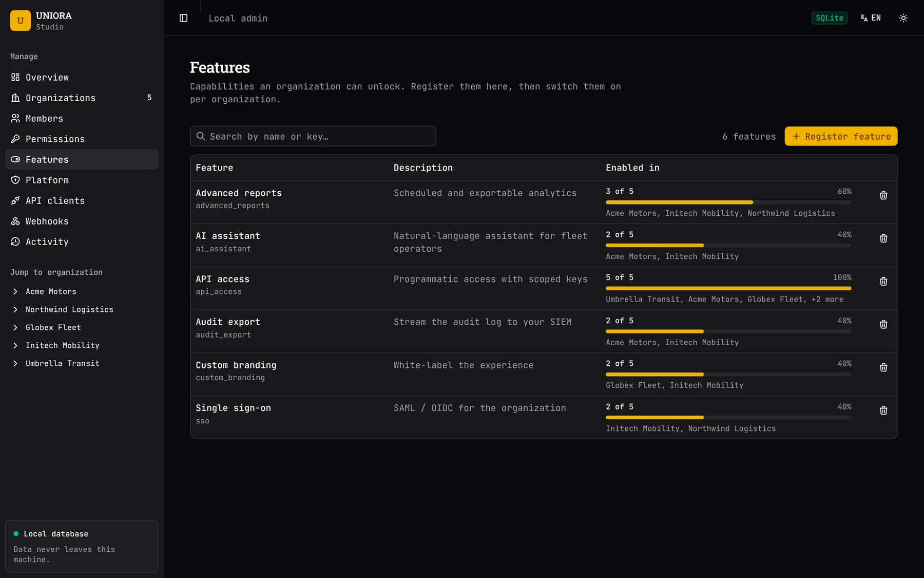
Task: Expand Umbrella Transit organization
Action: click(15, 363)
